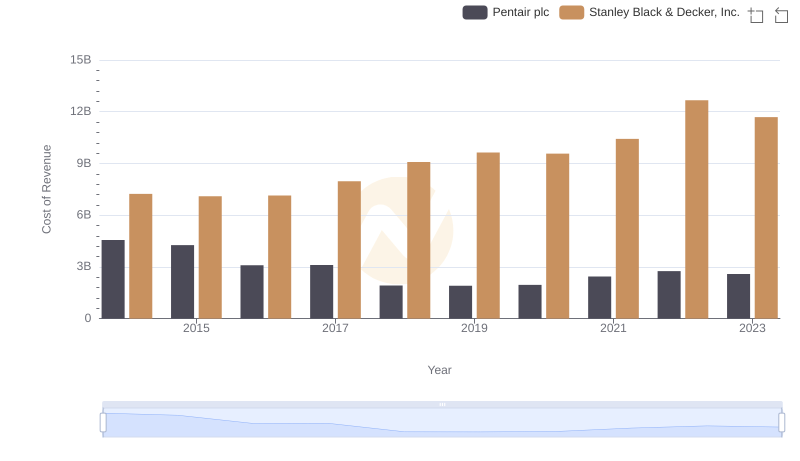The image size is (800, 461).
Task: Click the 2020 Stanley Black & Decker bar
Action: point(558,236)
